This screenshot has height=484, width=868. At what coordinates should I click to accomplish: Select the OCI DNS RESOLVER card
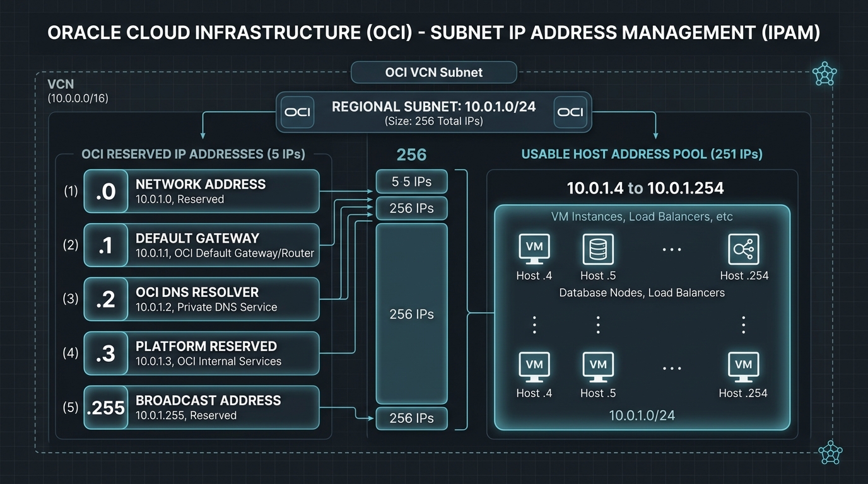[202, 299]
